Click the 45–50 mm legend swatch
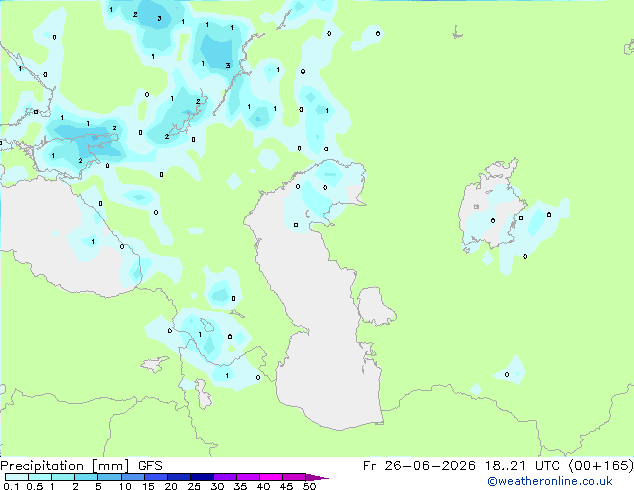The width and height of the screenshot is (634, 490). [x=294, y=477]
